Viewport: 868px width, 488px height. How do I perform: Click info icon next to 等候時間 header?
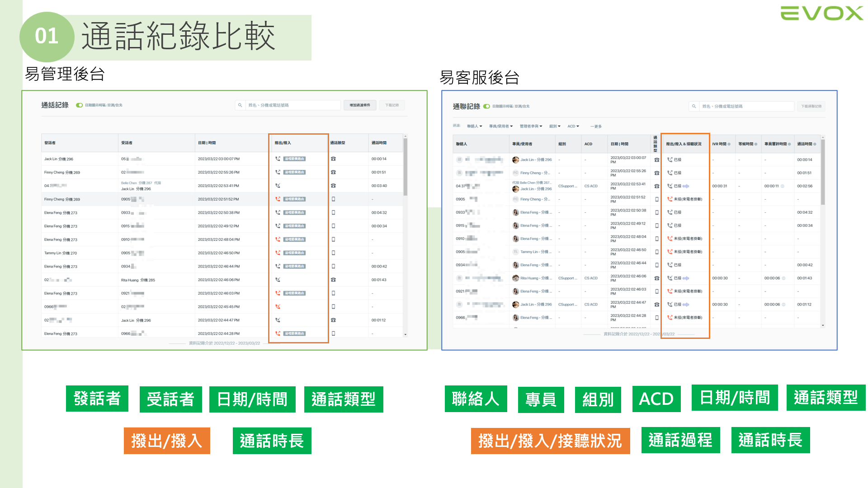756,144
